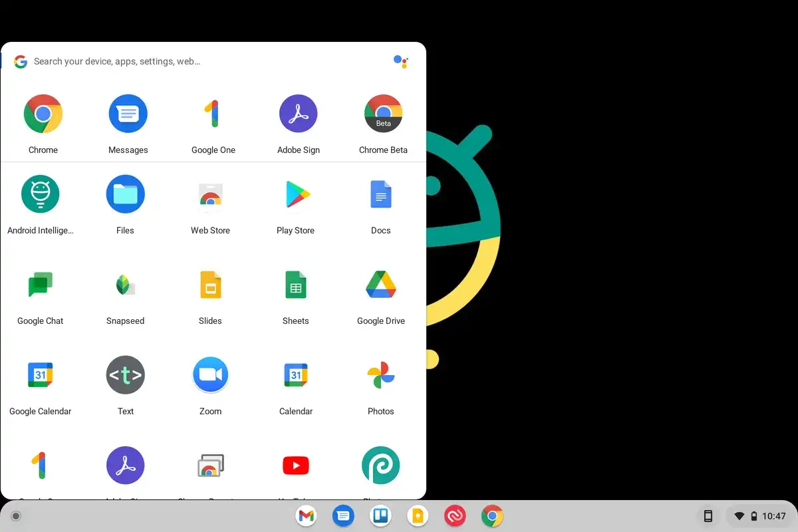The width and height of the screenshot is (798, 532).
Task: Launch Chrome Beta
Action: point(384,114)
